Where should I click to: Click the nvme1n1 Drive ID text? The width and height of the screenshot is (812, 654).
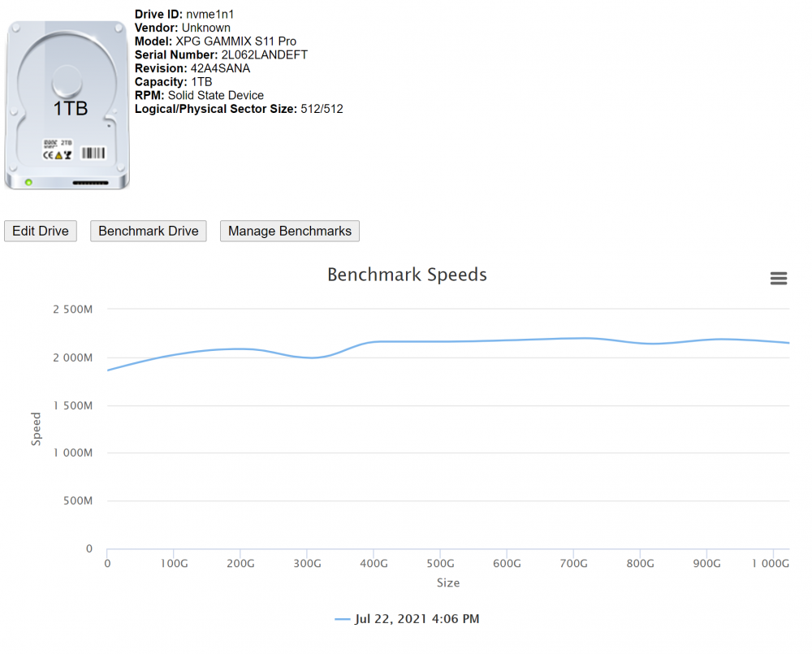[x=209, y=15]
